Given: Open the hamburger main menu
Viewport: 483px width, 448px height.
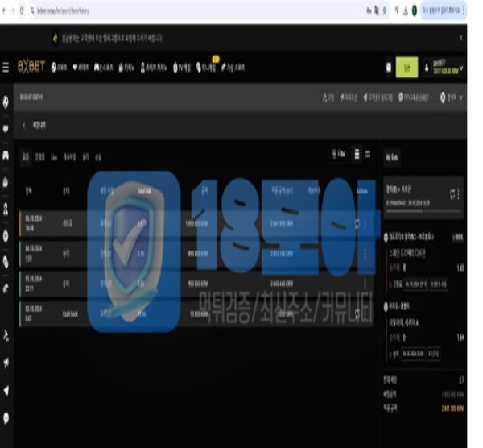Looking at the screenshot, I should pyautogui.click(x=6, y=67).
